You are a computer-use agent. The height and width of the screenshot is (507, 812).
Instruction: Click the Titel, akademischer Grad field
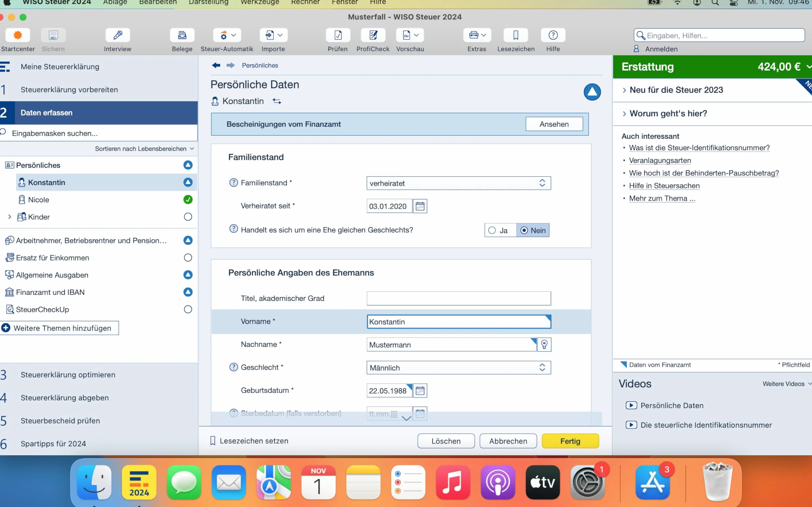pyautogui.click(x=458, y=298)
